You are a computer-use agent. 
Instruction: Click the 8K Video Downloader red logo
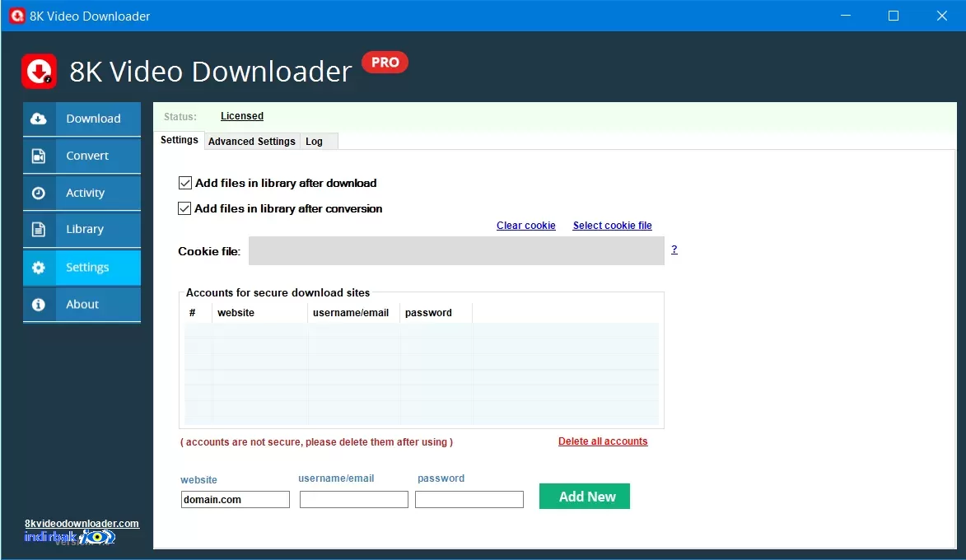tap(40, 72)
